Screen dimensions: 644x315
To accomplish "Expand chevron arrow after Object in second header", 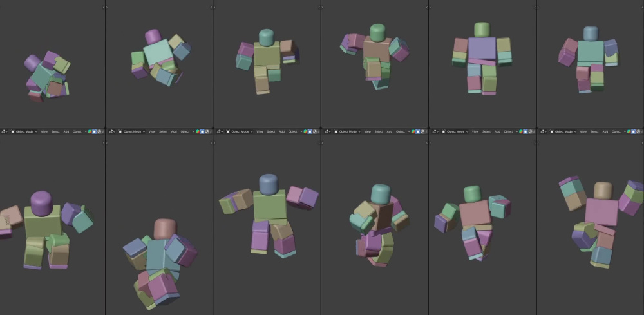I will [x=193, y=131].
